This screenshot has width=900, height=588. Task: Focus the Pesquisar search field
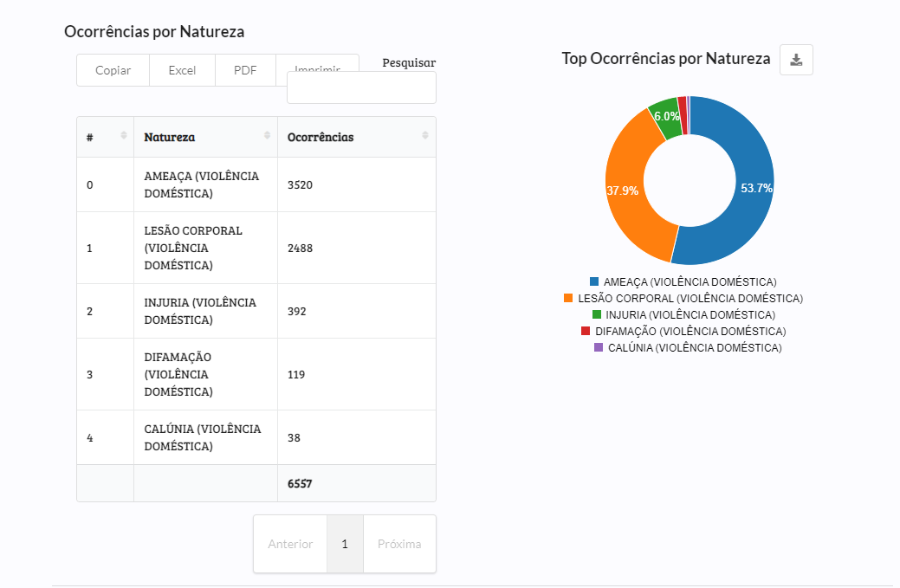click(x=361, y=88)
